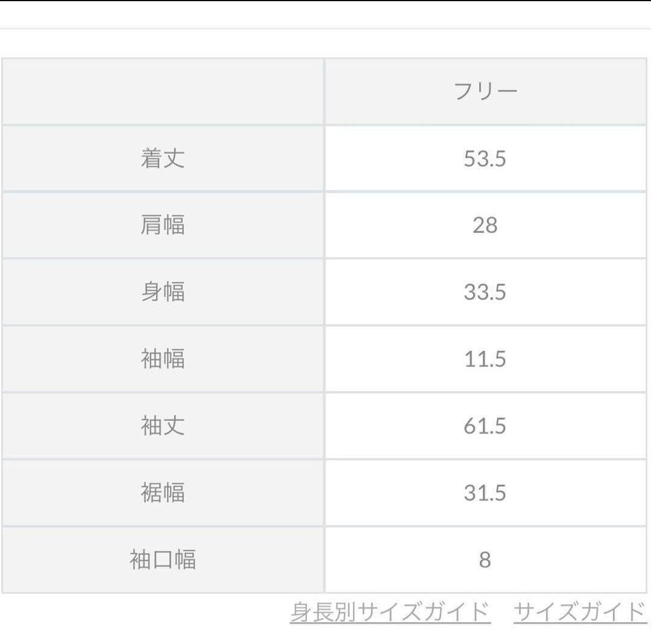This screenshot has height=644, width=651.
Task: Click the 着丈 row label
Action: click(x=163, y=159)
